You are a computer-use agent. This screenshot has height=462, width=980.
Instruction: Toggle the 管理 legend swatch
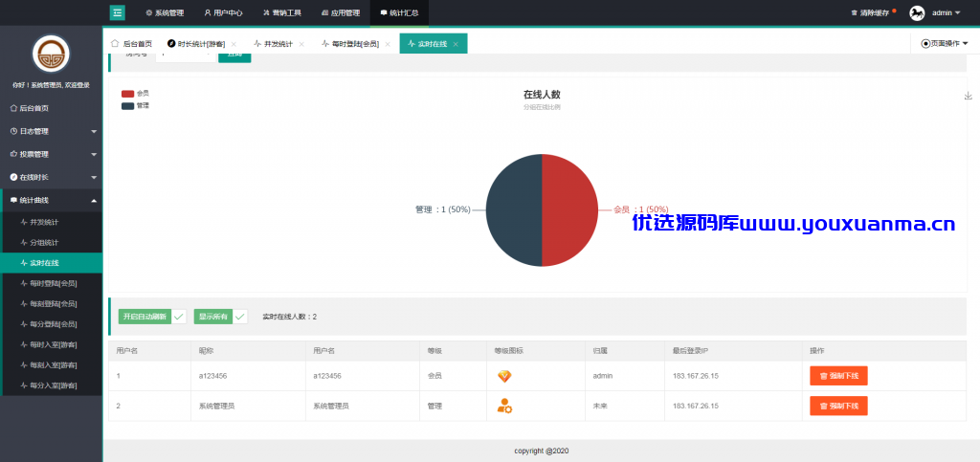[127, 106]
